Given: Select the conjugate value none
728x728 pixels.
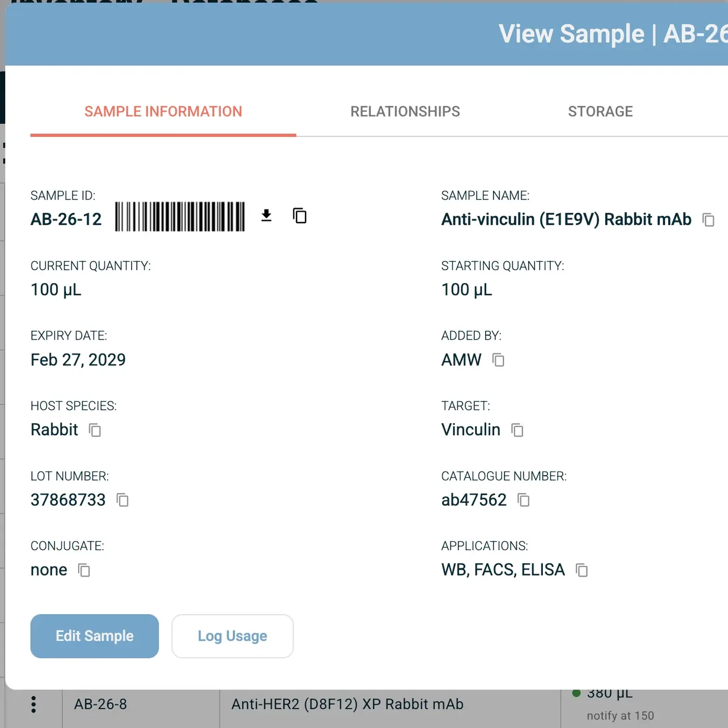Looking at the screenshot, I should coord(49,570).
